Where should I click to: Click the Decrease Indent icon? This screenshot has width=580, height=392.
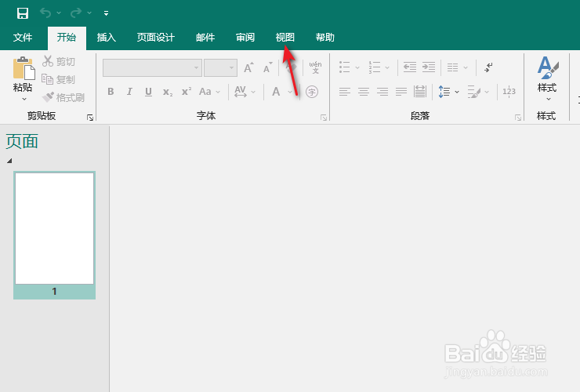pyautogui.click(x=409, y=67)
